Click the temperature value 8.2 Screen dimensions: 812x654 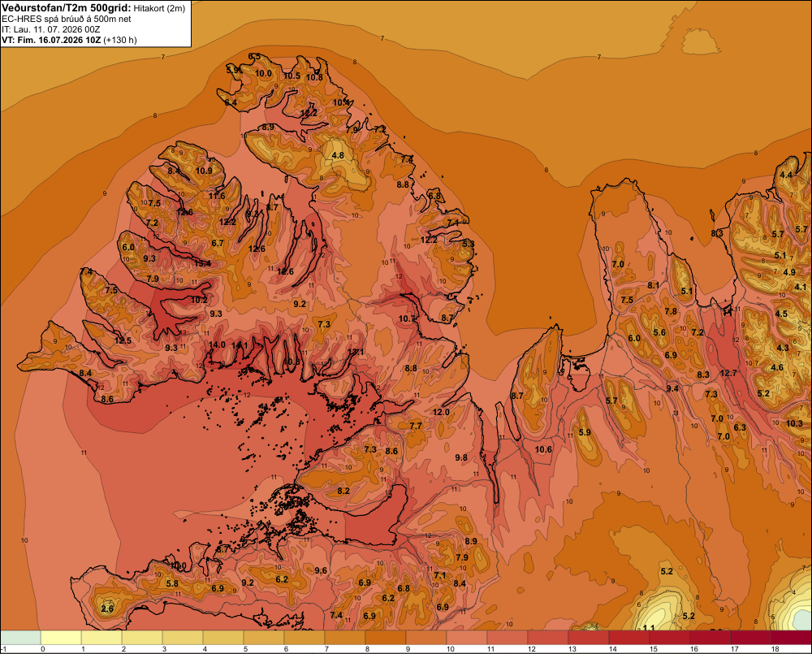click(x=343, y=491)
